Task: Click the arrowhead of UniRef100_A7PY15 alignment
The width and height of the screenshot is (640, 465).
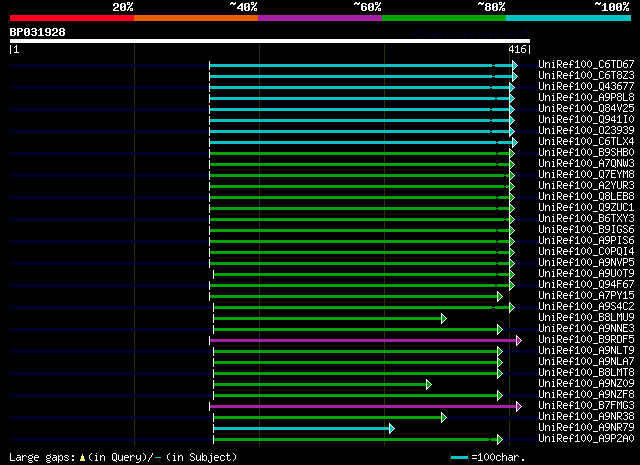Action: (500, 296)
